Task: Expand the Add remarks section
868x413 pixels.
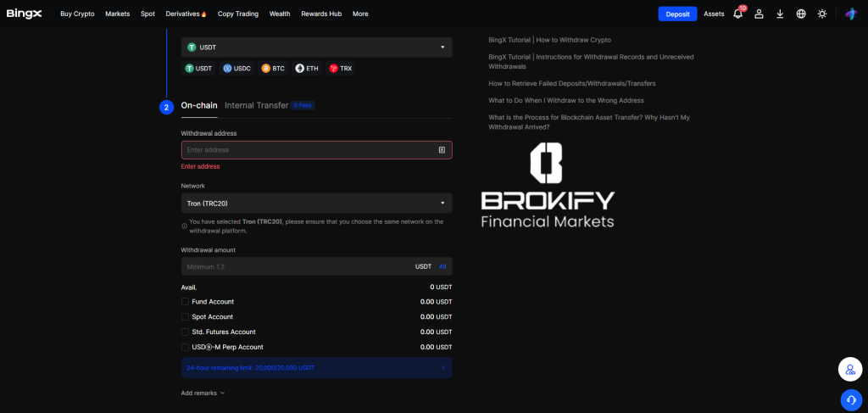Action: 203,393
